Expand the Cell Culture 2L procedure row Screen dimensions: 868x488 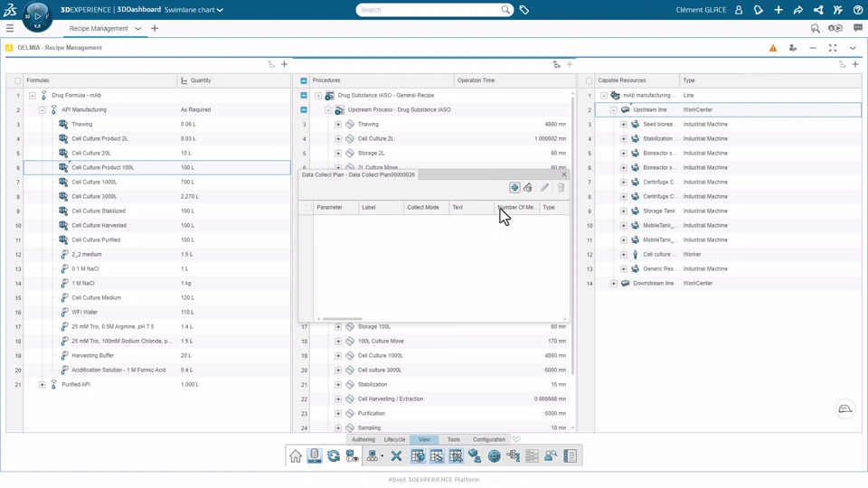(338, 139)
